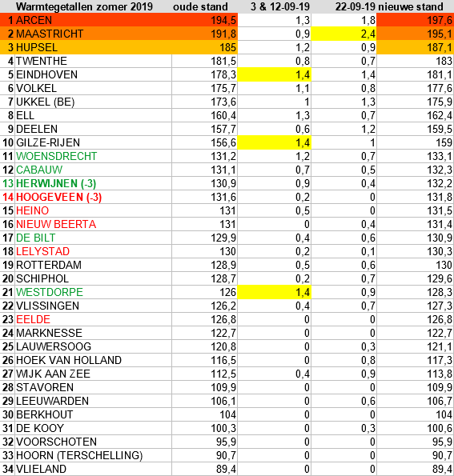
Task: Select the ARCEN station name cell
Action: 93,20
